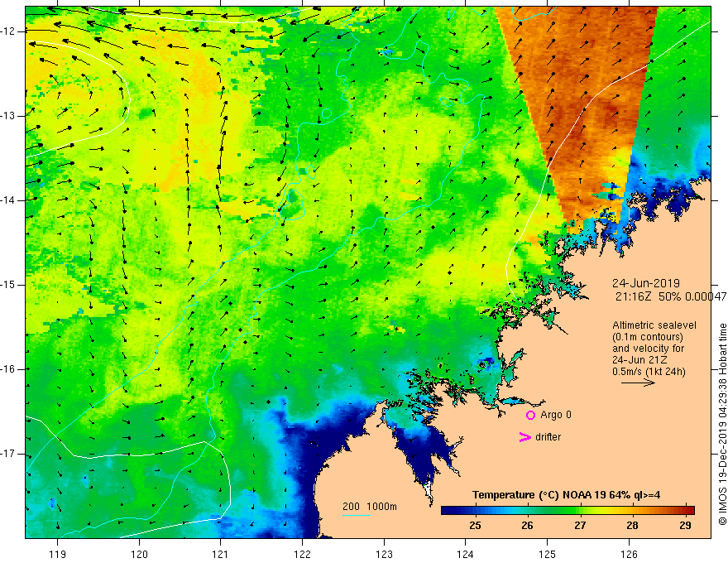Image resolution: width=728 pixels, height=563 pixels.
Task: Click the cyan 200m isobath legend line
Action: [x=356, y=515]
